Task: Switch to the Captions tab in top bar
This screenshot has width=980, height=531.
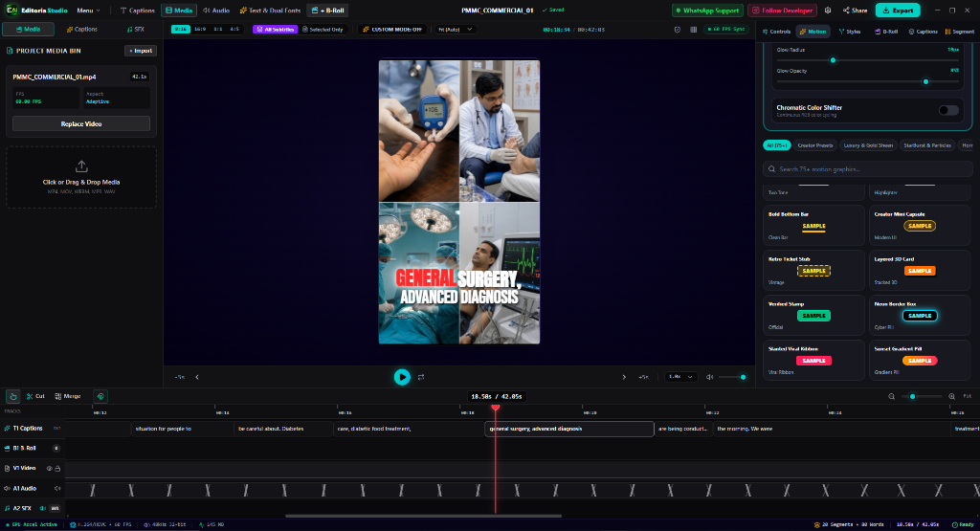Action: (137, 10)
